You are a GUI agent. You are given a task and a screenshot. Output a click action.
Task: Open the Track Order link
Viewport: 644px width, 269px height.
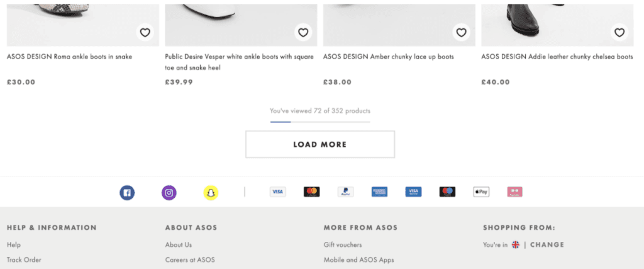point(24,260)
